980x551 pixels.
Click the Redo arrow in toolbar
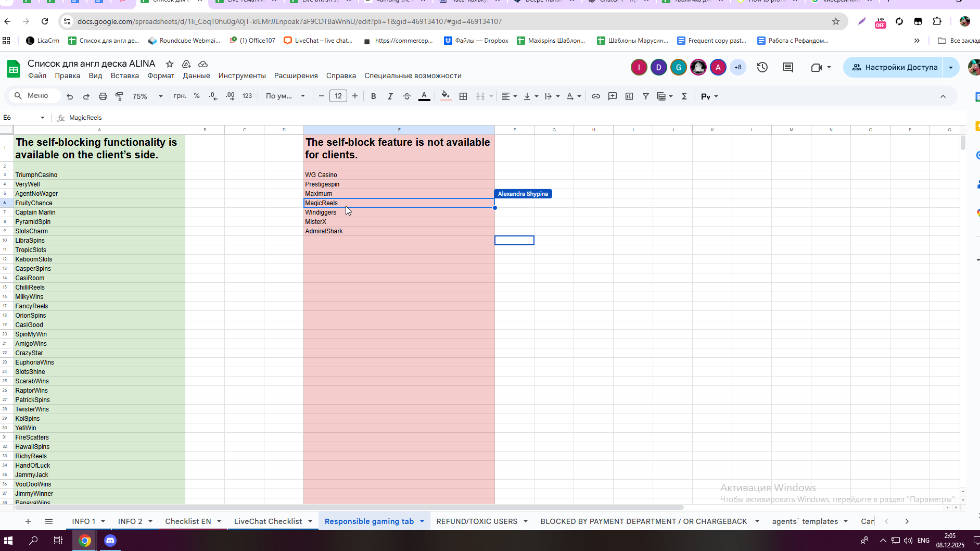pyautogui.click(x=86, y=96)
